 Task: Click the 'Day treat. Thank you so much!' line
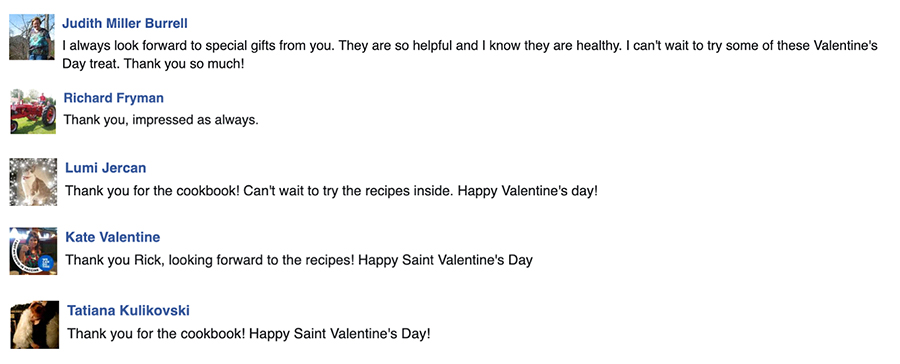point(153,64)
